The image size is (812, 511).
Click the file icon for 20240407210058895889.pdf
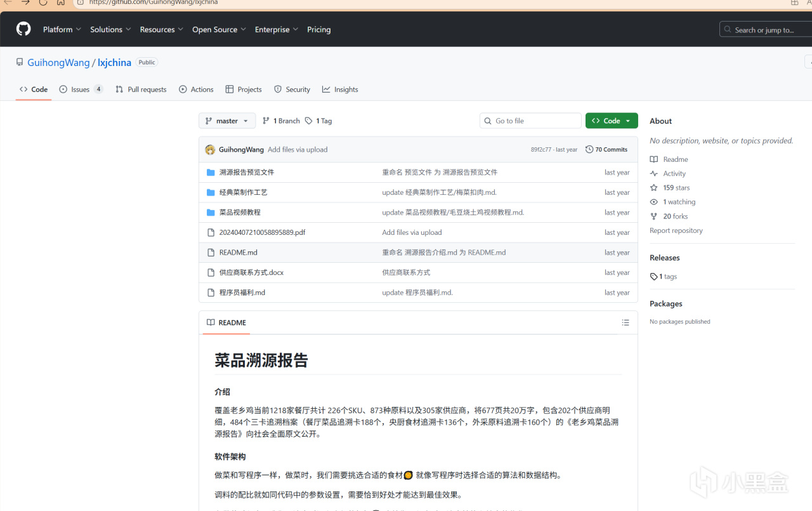click(211, 232)
